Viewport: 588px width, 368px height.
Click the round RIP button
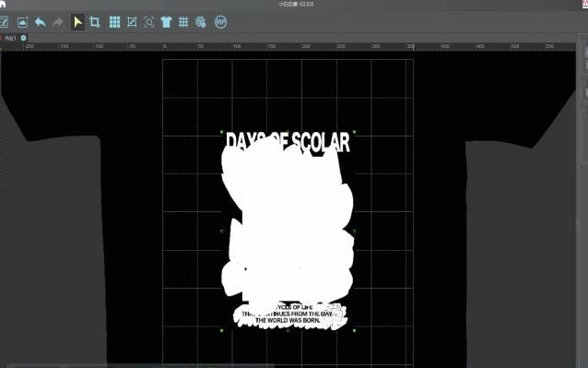tap(220, 22)
